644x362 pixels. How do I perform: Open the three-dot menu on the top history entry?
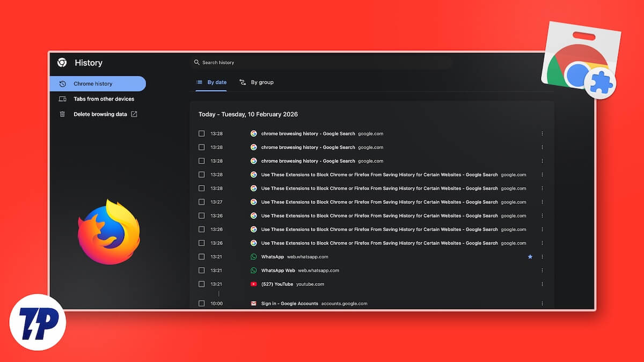coord(542,133)
